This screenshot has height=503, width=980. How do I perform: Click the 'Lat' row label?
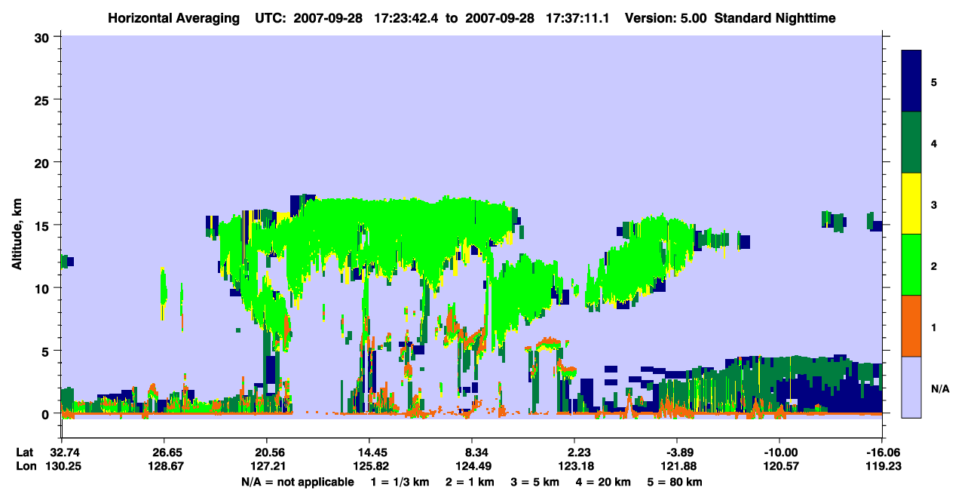[25, 452]
